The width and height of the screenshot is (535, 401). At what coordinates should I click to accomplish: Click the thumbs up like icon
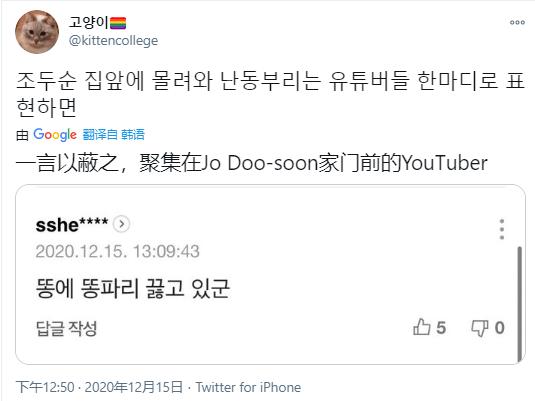[x=421, y=327]
